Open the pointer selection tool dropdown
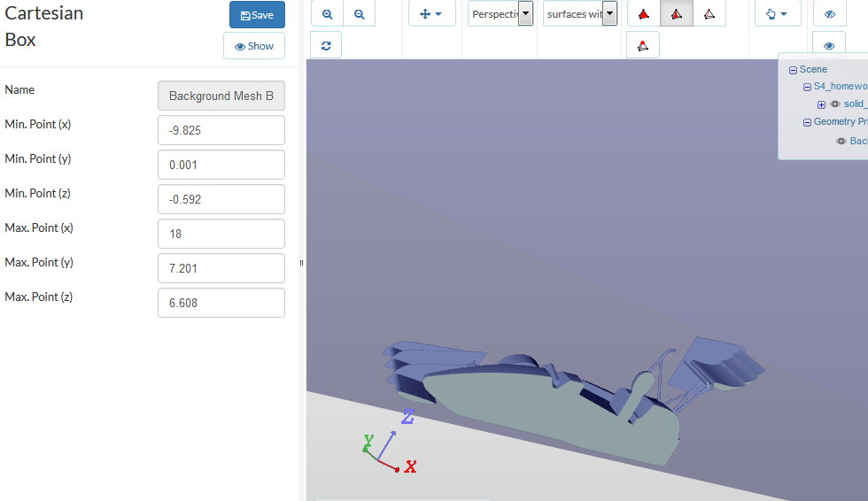The image size is (868, 501). (778, 14)
